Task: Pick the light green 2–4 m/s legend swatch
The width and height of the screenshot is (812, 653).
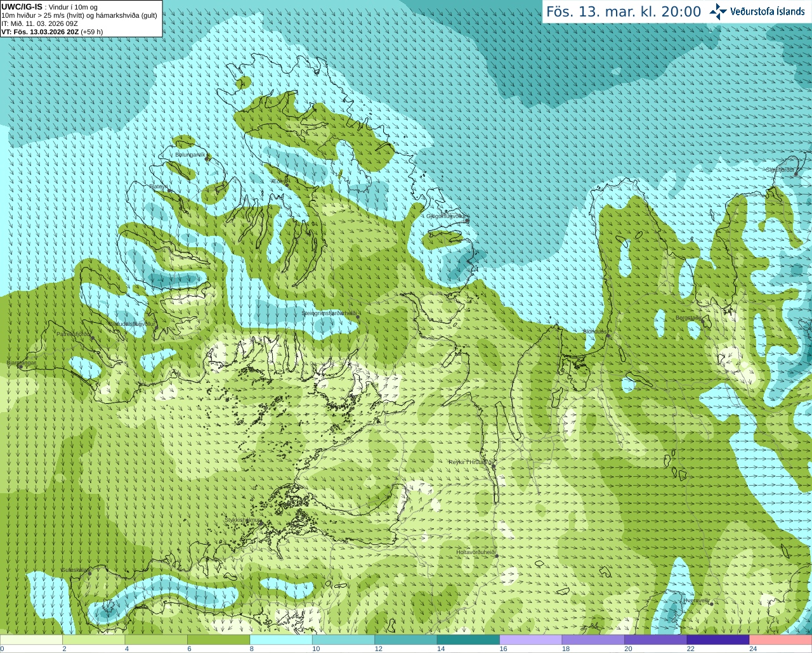Action: pos(94,640)
